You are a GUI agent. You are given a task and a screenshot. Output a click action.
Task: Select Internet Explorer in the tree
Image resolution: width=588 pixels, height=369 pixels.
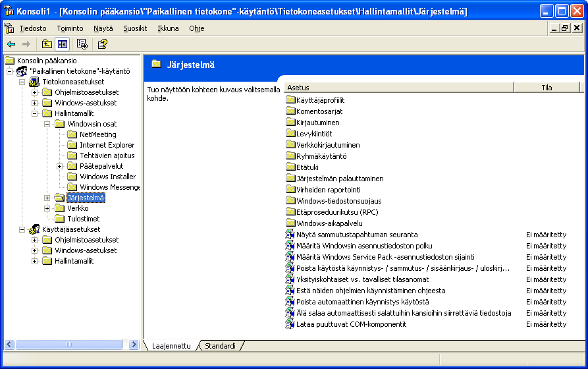[x=107, y=145]
